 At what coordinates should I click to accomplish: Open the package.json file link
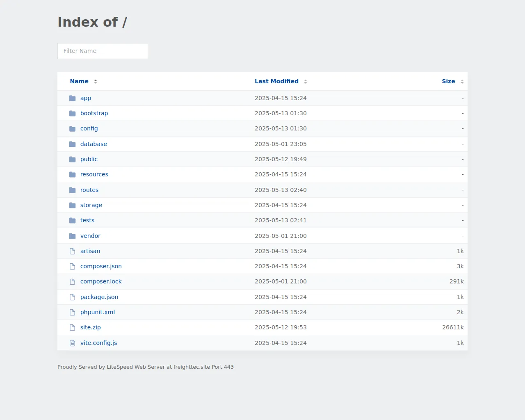(x=99, y=297)
